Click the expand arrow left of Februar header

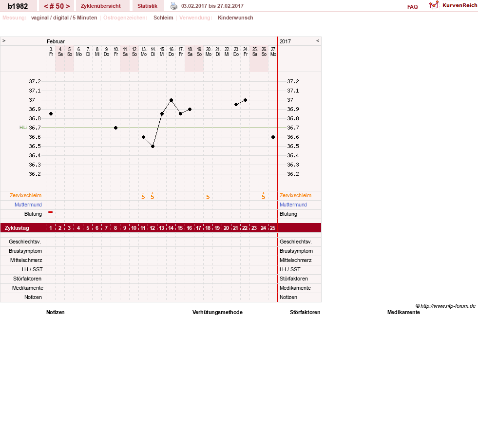pos(4,40)
